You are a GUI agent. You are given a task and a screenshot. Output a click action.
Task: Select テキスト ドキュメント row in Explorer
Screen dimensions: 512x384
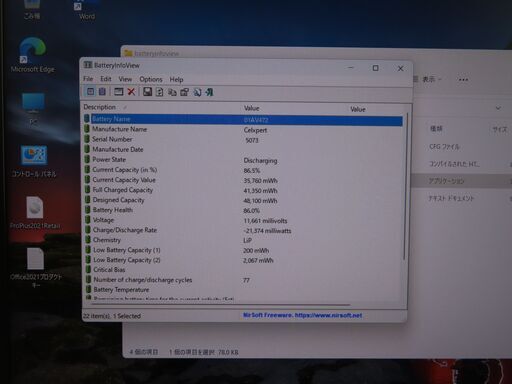pyautogui.click(x=462, y=198)
